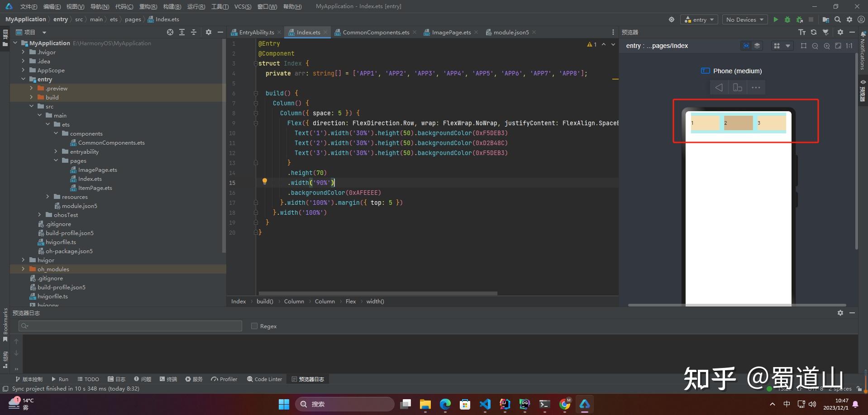Switch to the CommonComponents.ets editor tab
The width and height of the screenshot is (868, 415).
(x=376, y=32)
